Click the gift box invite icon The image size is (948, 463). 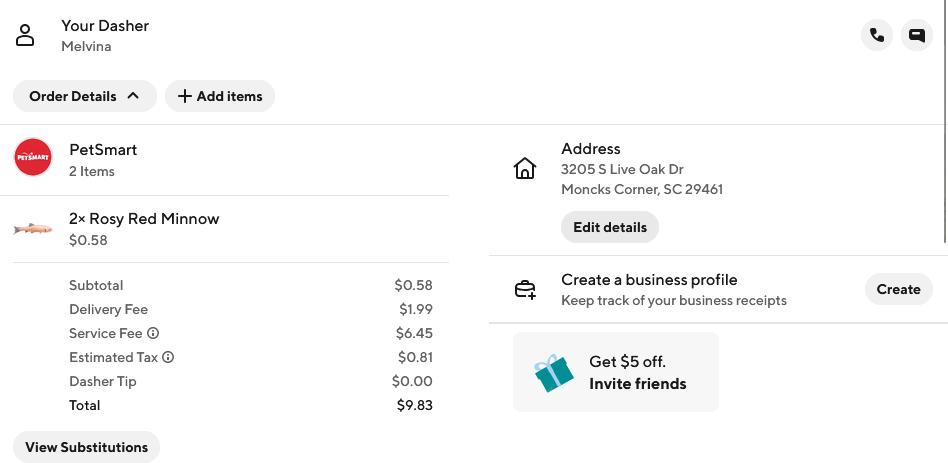click(x=553, y=372)
